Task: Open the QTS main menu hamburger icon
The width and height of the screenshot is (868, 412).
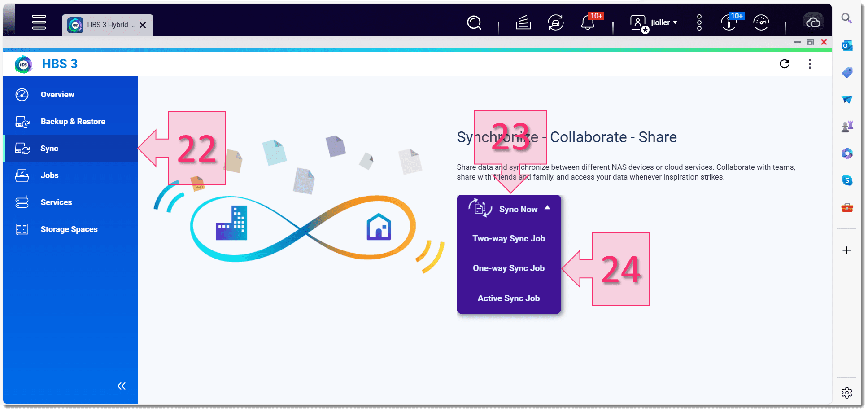Action: (x=39, y=22)
